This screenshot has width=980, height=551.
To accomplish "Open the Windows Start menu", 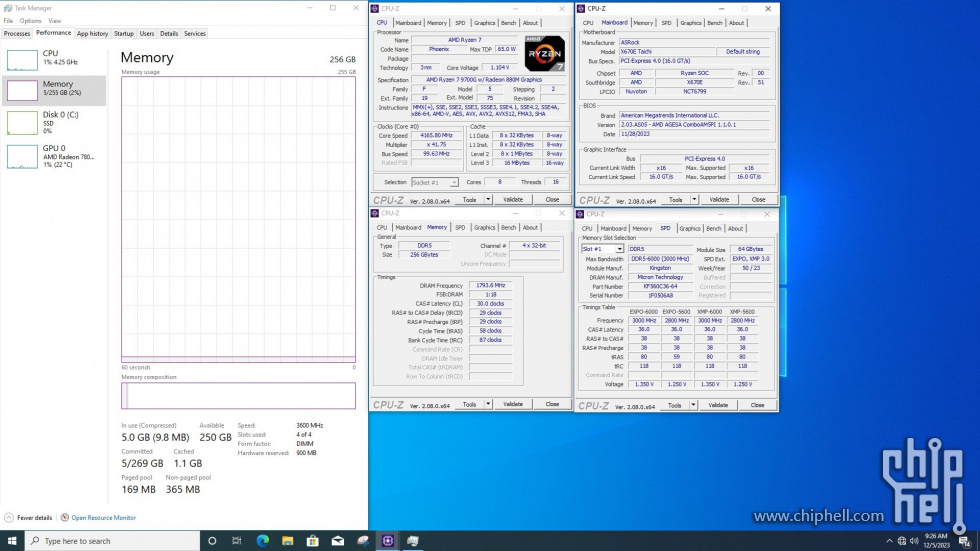I will coord(12,540).
